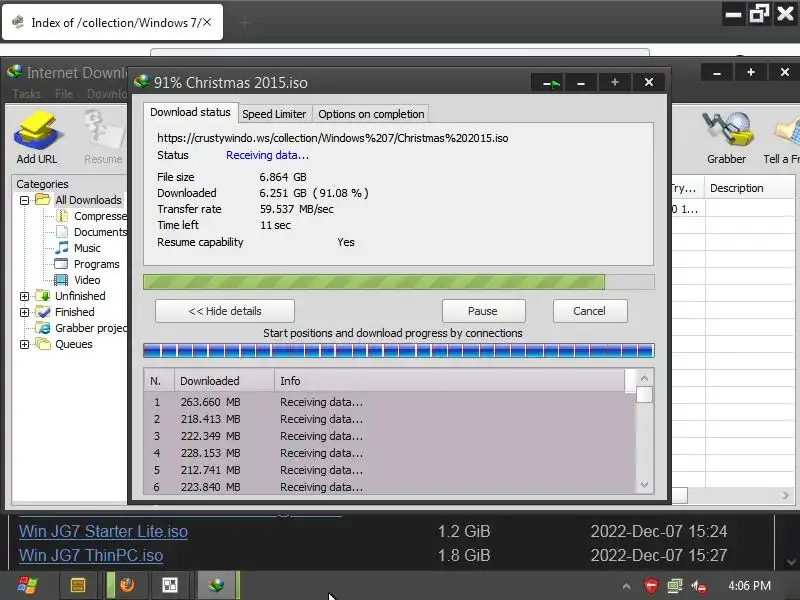Click the red shield tray icon
Image resolution: width=800 pixels, height=600 pixels.
point(651,586)
